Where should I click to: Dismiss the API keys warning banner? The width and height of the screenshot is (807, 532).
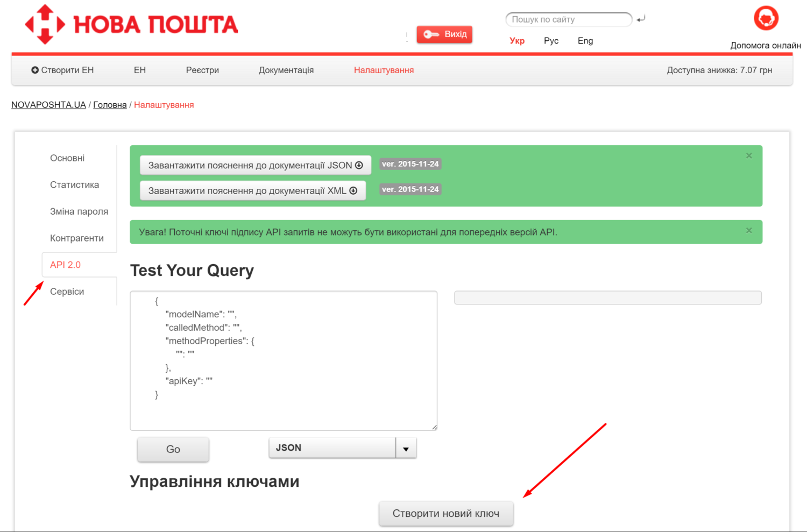[x=749, y=230]
